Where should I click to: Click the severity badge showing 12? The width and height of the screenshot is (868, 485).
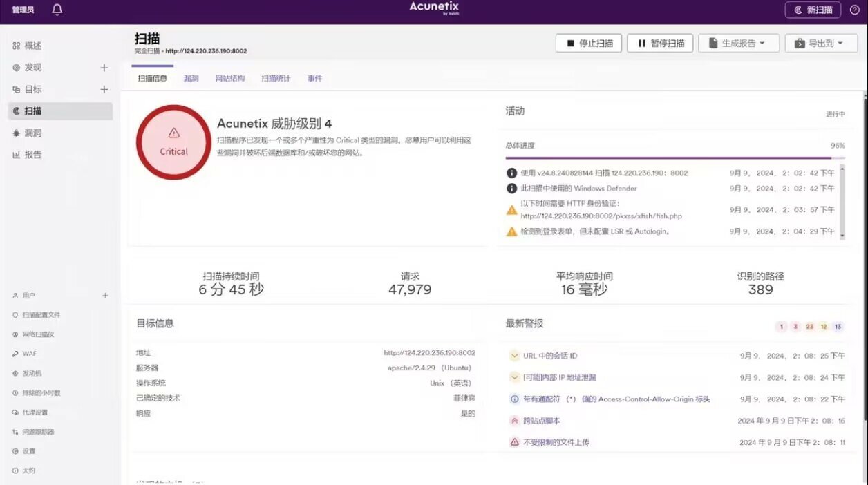(x=824, y=327)
